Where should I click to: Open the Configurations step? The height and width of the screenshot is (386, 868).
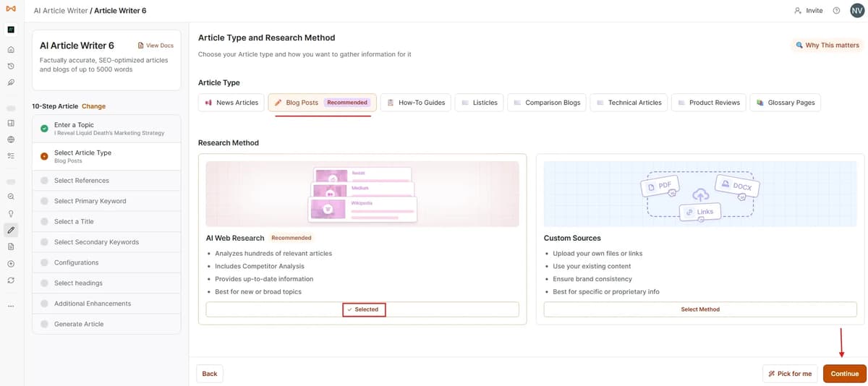tap(106, 262)
